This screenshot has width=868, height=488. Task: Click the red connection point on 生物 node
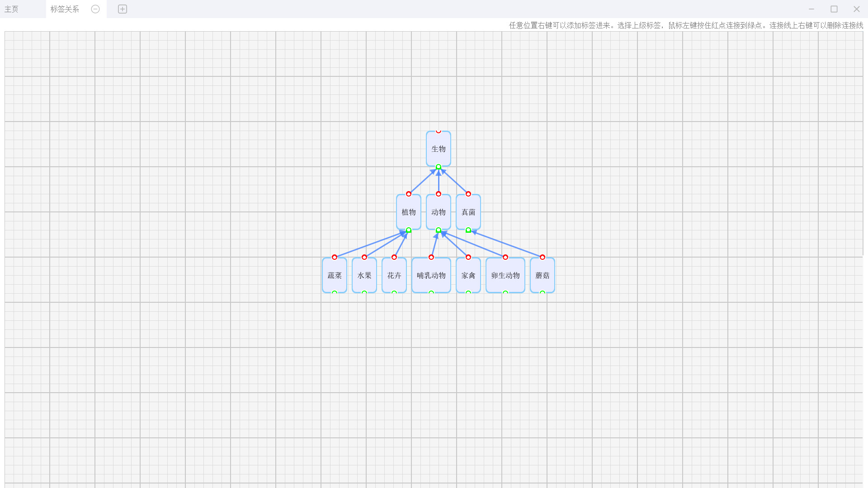438,131
